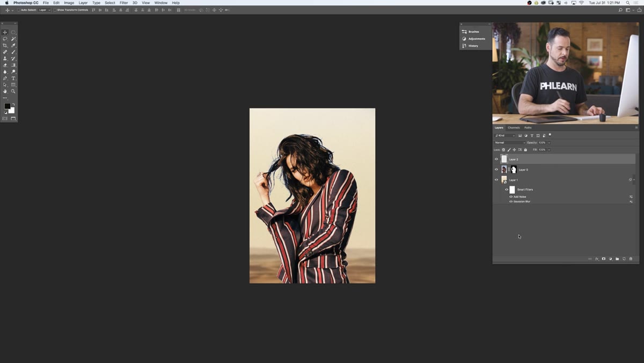The width and height of the screenshot is (644, 363).
Task: Open the Window menu
Action: point(161,3)
